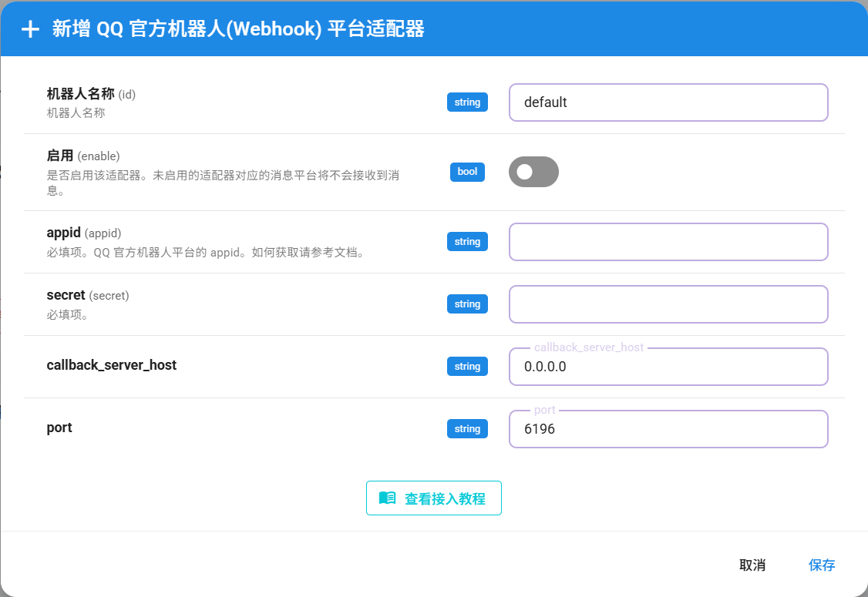The image size is (868, 597).
Task: Open the 查看接入教程 tutorial link
Action: (x=433, y=498)
